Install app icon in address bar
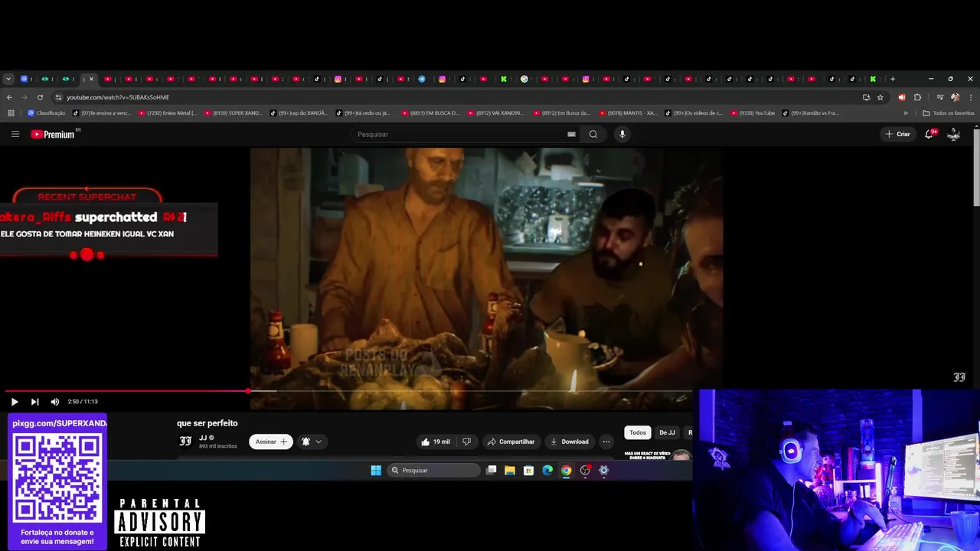Viewport: 980px width, 551px height. [866, 97]
